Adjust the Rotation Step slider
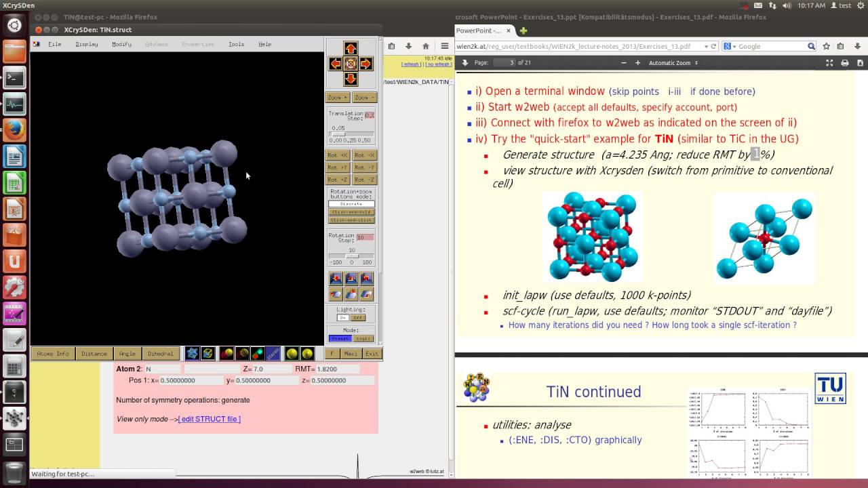This screenshot has height=488, width=868. 351,256
